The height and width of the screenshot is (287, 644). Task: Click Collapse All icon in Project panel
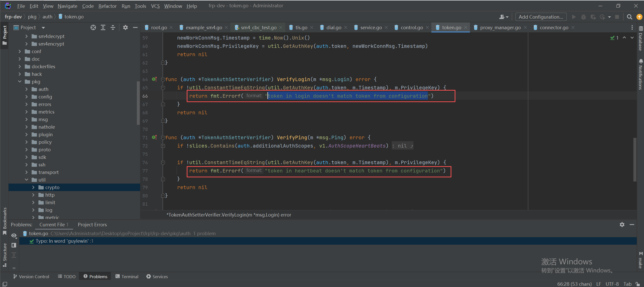pos(113,27)
